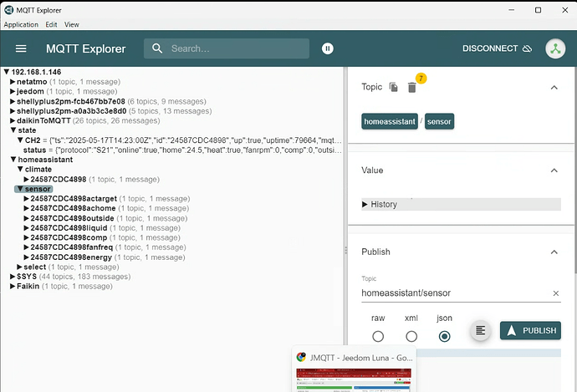The width and height of the screenshot is (577, 392).
Task: Open JMQTT Jeedom Luna window thumbnail
Action: pyautogui.click(x=354, y=369)
